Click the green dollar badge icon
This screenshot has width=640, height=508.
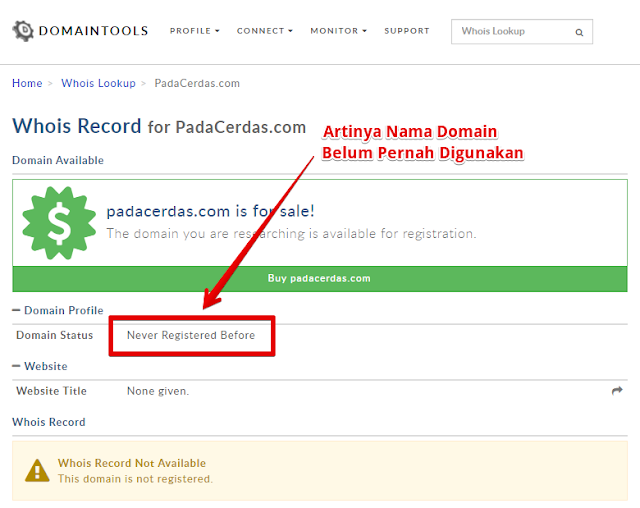(59, 223)
